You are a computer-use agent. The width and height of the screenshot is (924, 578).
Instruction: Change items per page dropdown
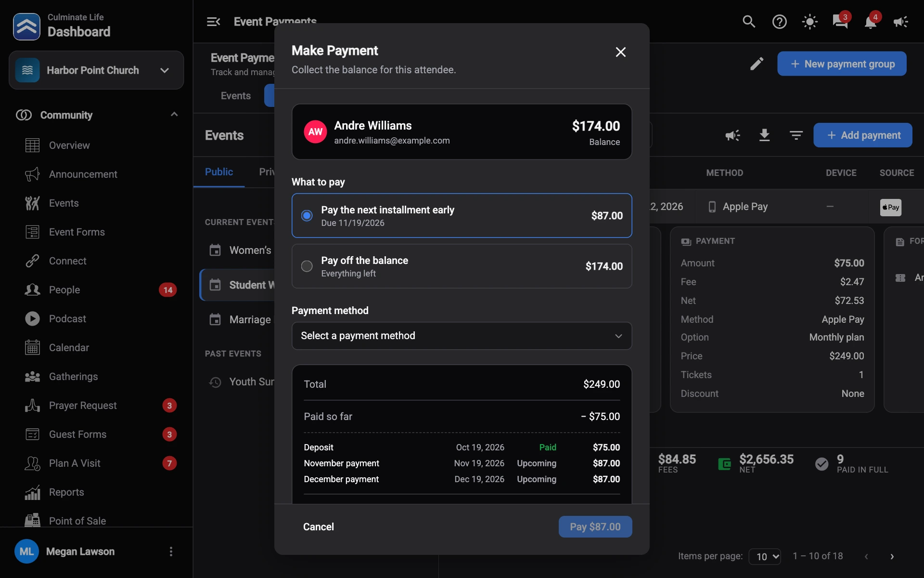coord(765,557)
